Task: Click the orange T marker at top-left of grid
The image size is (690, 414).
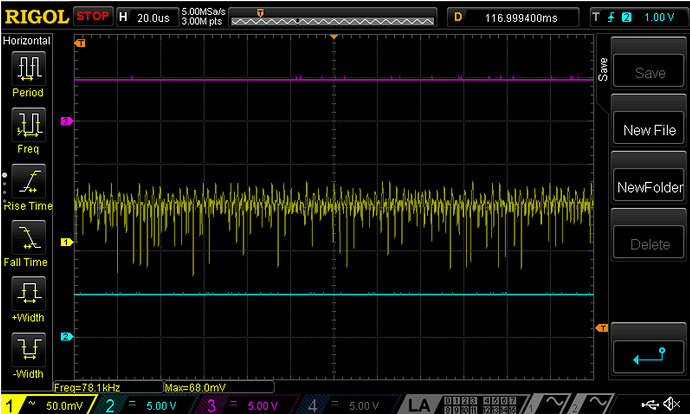Action: pyautogui.click(x=80, y=43)
